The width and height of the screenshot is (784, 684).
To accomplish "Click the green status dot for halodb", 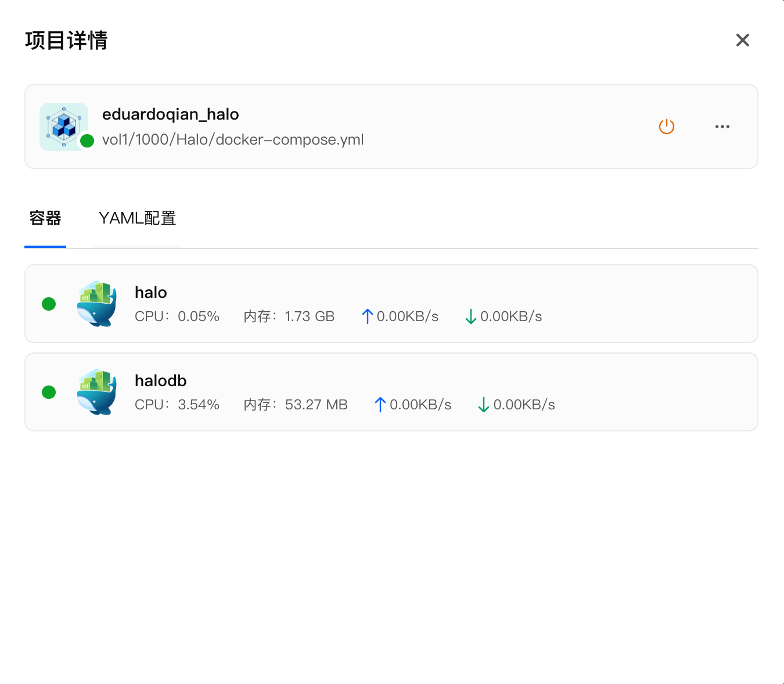I will (x=49, y=392).
